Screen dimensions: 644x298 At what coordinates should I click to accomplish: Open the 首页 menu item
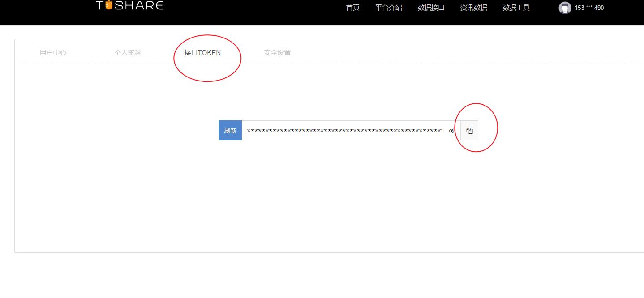pyautogui.click(x=352, y=8)
